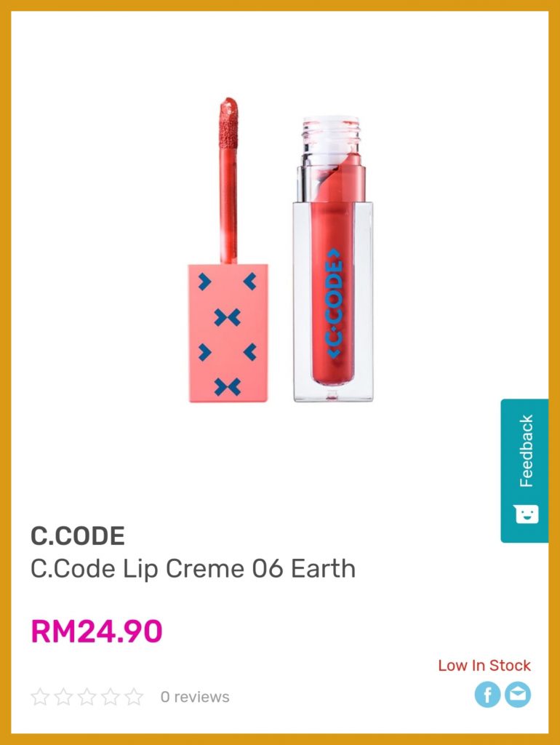This screenshot has height=745, width=560.
Task: Click the tube's clear threaded neck
Action: pos(331,134)
